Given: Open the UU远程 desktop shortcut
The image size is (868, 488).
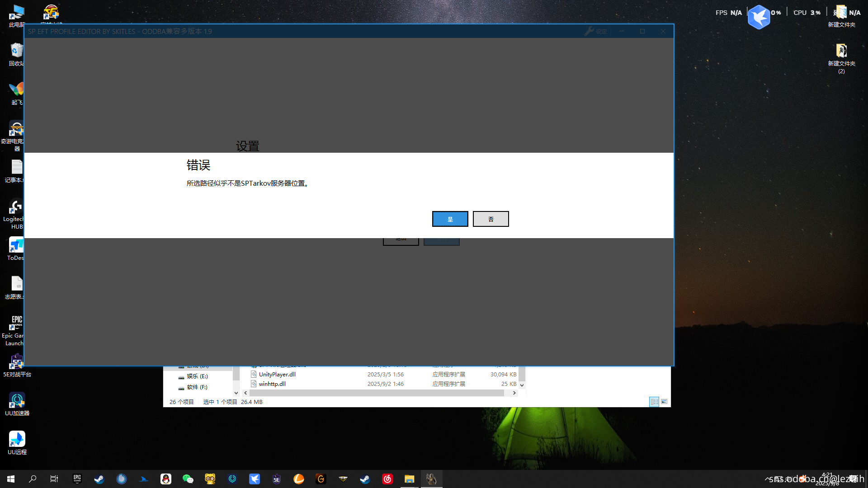Looking at the screenshot, I should pyautogui.click(x=17, y=443).
